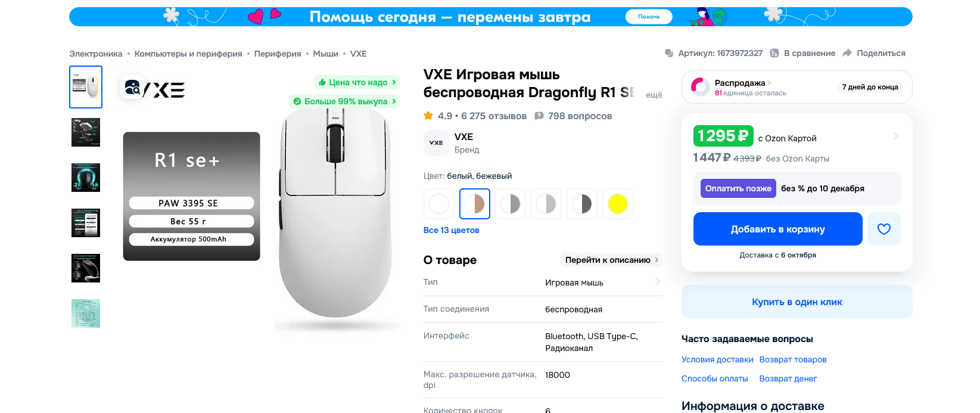
Task: Choose the white-beige color variant
Action: [475, 204]
